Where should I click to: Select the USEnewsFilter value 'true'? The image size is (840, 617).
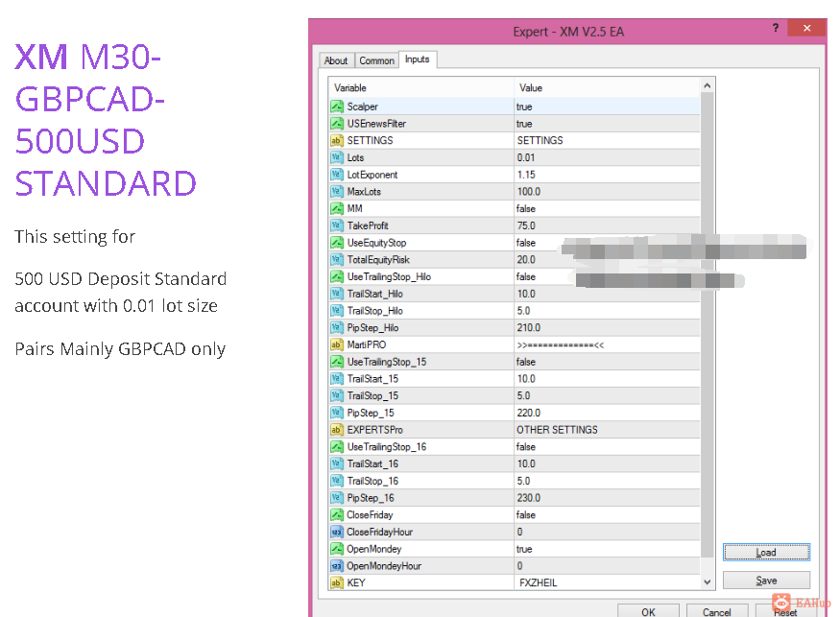point(524,124)
